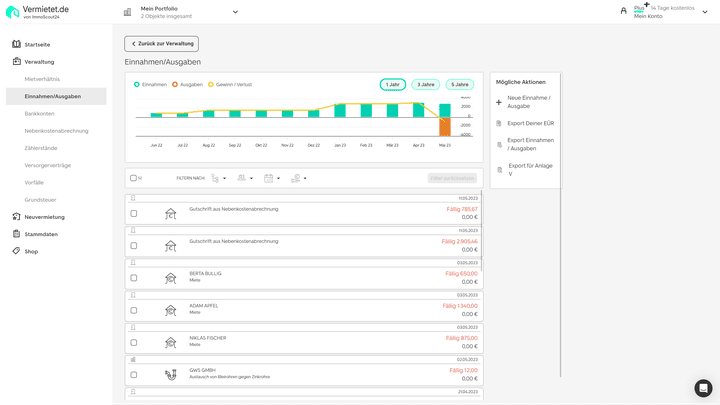The height and width of the screenshot is (405, 720).
Task: Check the Niklas Fischer rent entry checkbox
Action: click(x=134, y=342)
